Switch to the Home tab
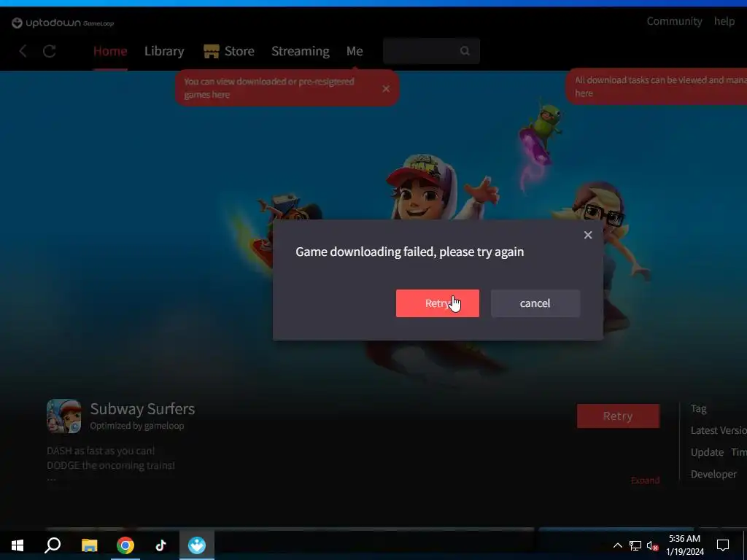This screenshot has width=747, height=560. [x=110, y=51]
